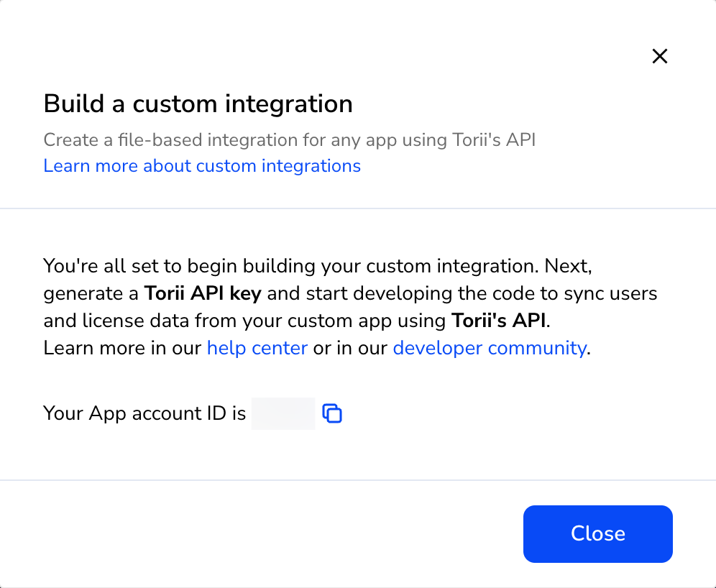Close the custom integration dialog
Image resolution: width=716 pixels, height=588 pixels.
coord(597,534)
